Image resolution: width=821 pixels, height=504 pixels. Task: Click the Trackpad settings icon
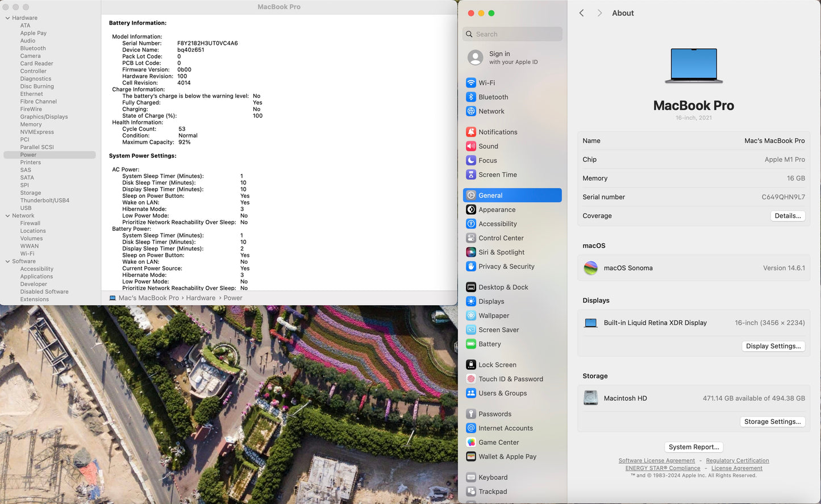pos(471,491)
